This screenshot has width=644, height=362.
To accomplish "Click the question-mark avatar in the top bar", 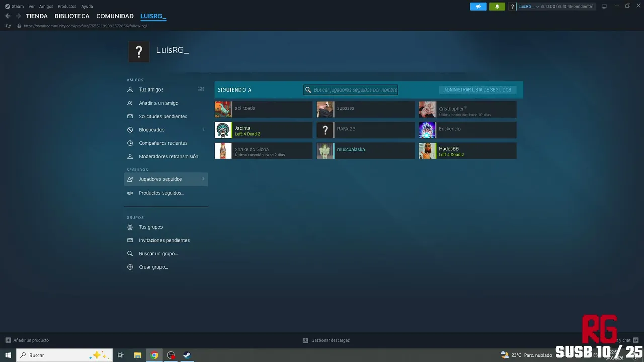I will point(512,6).
